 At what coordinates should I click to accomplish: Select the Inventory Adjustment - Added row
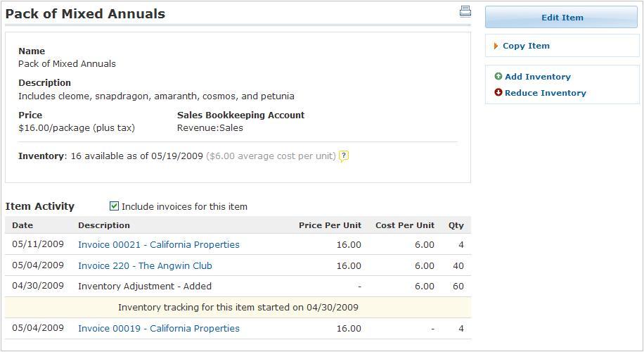coord(238,287)
